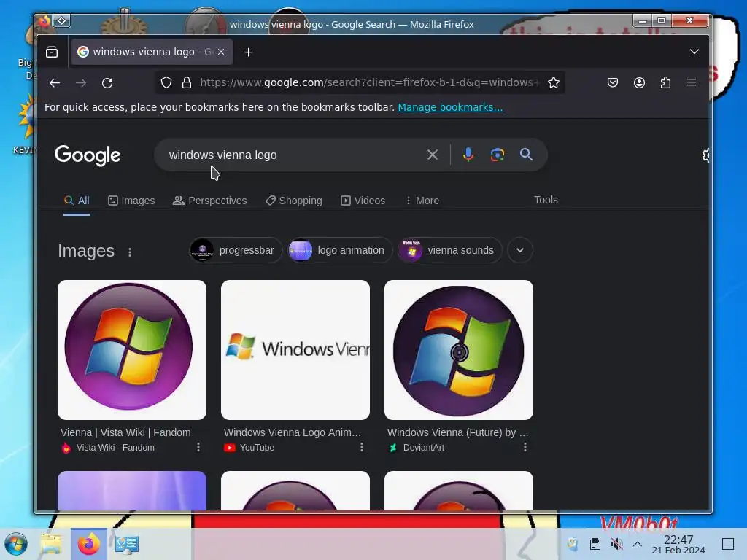Click the Manage bookmarks... link

[x=450, y=107]
